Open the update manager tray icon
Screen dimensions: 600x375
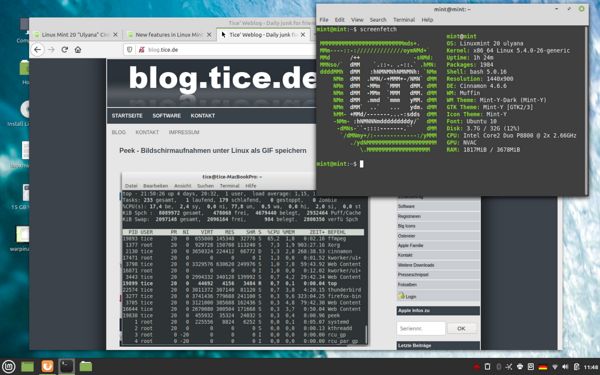tap(531, 367)
